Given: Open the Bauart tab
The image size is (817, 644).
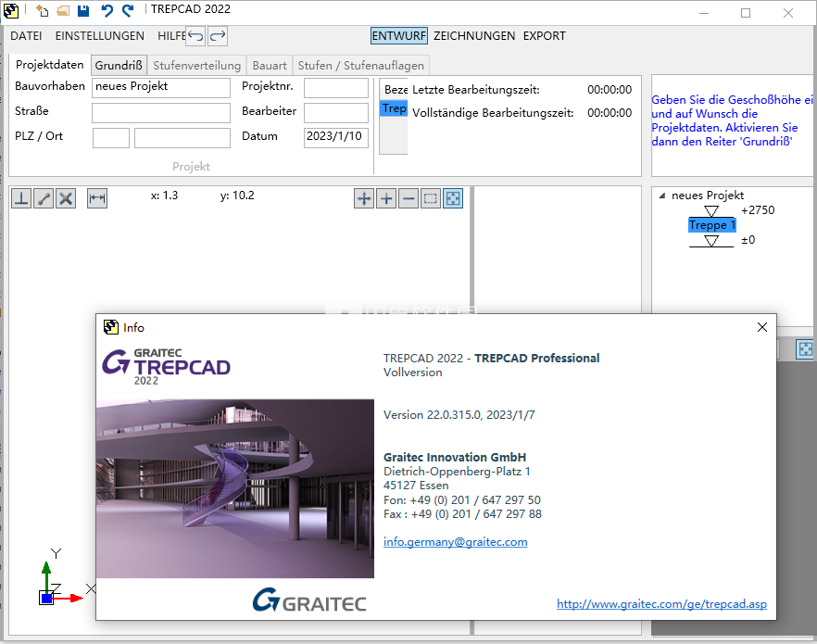Looking at the screenshot, I should pyautogui.click(x=270, y=66).
